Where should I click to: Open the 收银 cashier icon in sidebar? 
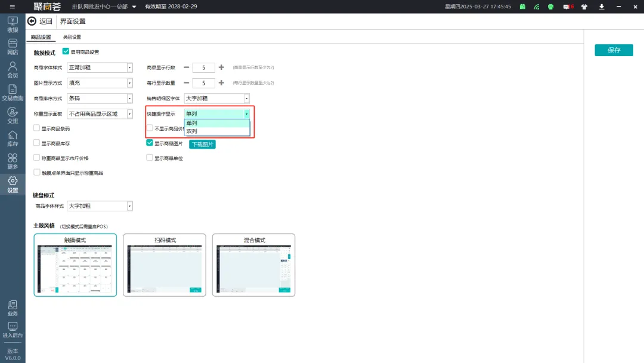[13, 24]
